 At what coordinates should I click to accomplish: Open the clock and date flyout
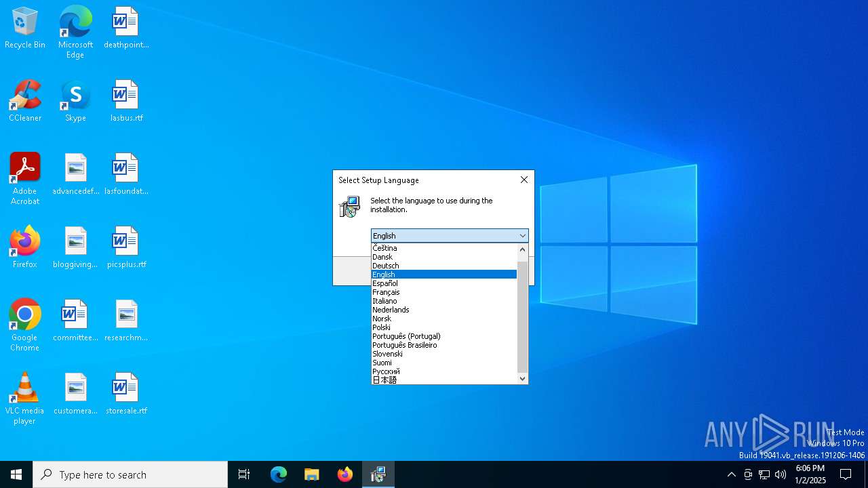pyautogui.click(x=810, y=474)
